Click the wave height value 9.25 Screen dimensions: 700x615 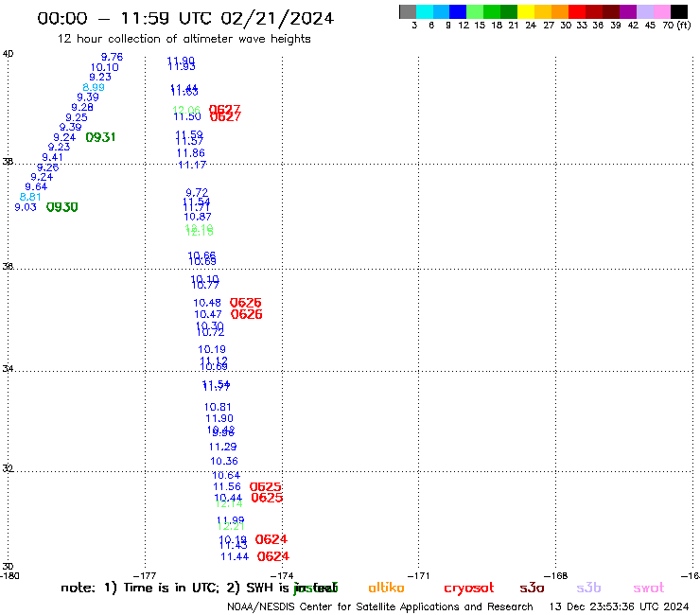(x=77, y=117)
